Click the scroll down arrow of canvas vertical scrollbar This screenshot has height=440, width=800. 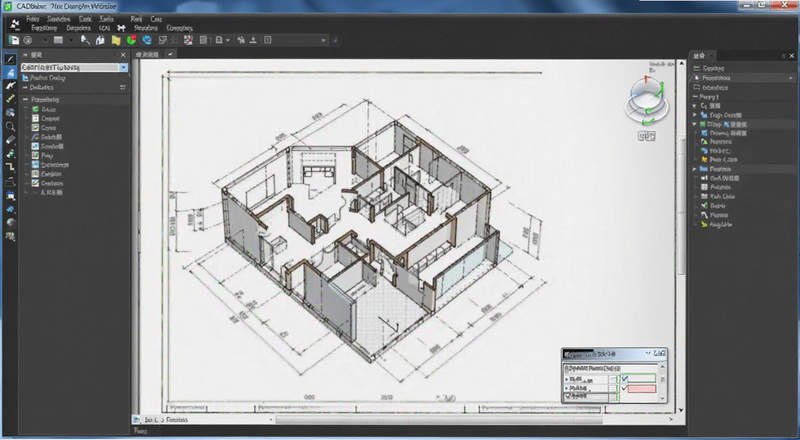(x=681, y=410)
